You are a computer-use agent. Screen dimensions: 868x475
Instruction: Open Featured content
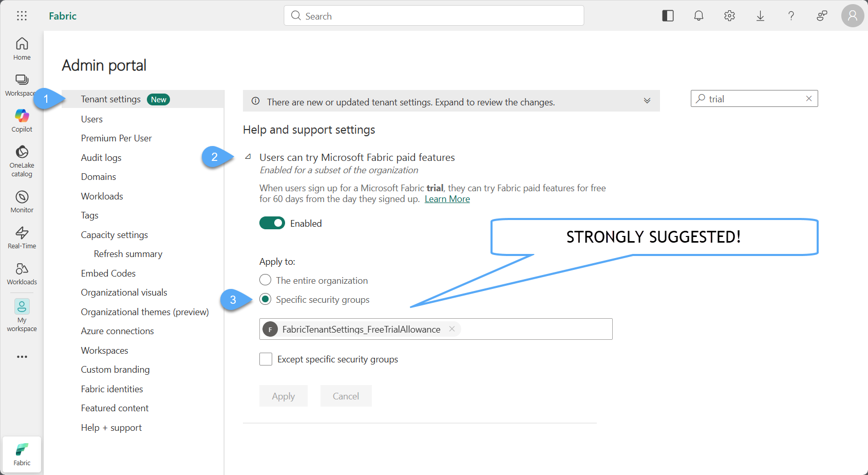(x=115, y=408)
